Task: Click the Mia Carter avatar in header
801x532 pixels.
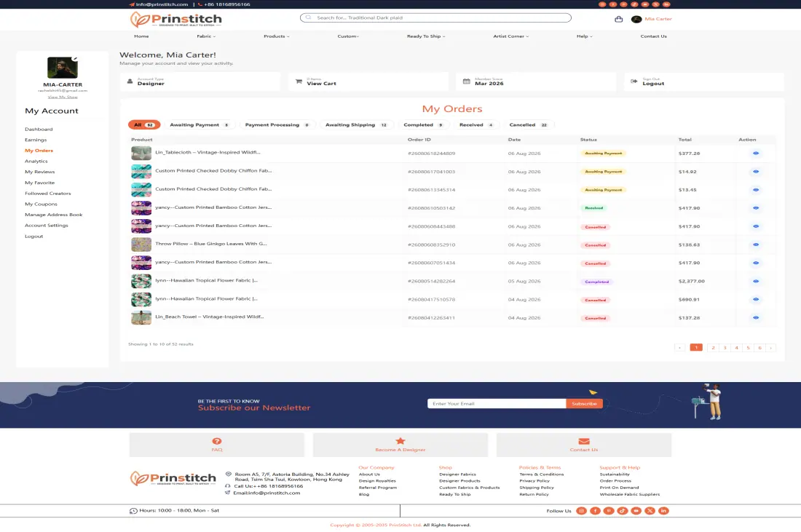Action: (636, 19)
